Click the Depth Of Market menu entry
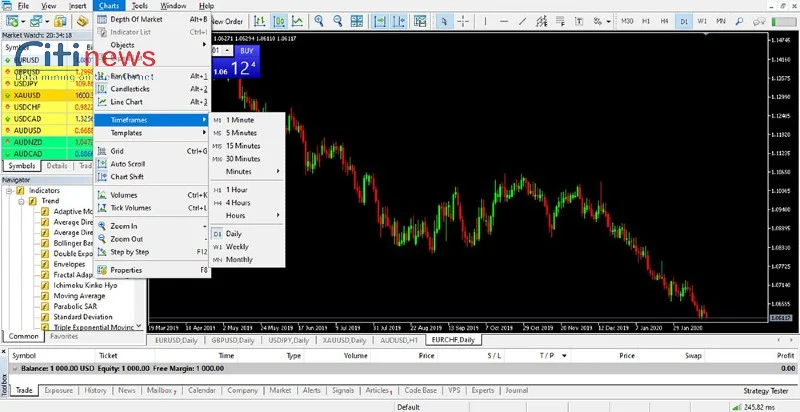Screen dimensions: 800x412 (152, 19)
